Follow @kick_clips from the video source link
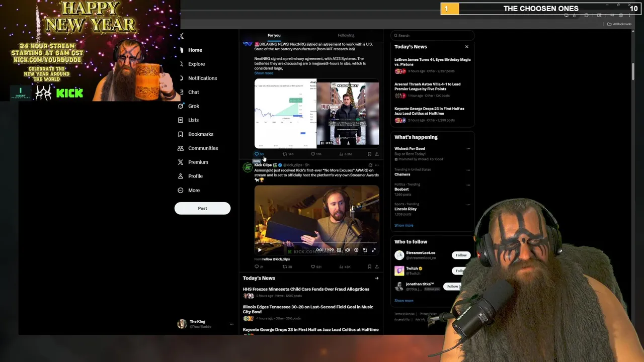This screenshot has height=362, width=644. tap(276, 259)
